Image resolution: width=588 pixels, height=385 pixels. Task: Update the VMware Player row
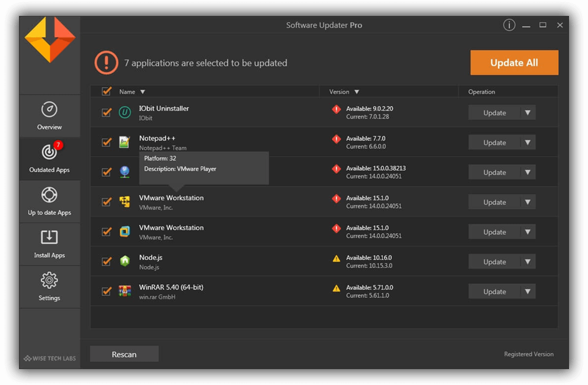click(494, 172)
